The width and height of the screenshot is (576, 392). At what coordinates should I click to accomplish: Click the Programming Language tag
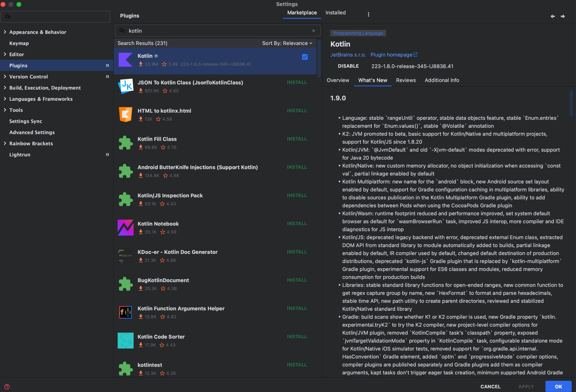coord(358,33)
